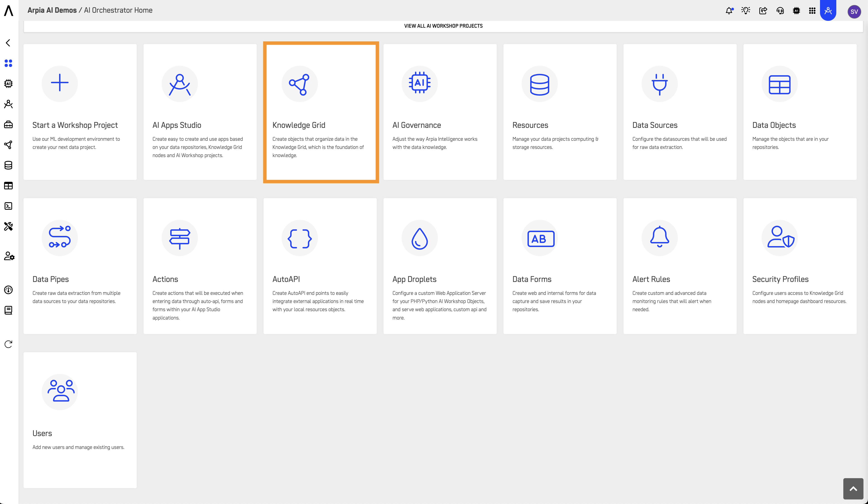Click the AI Orchestrator Home breadcrumb
Viewport: 868px width, 504px height.
118,10
